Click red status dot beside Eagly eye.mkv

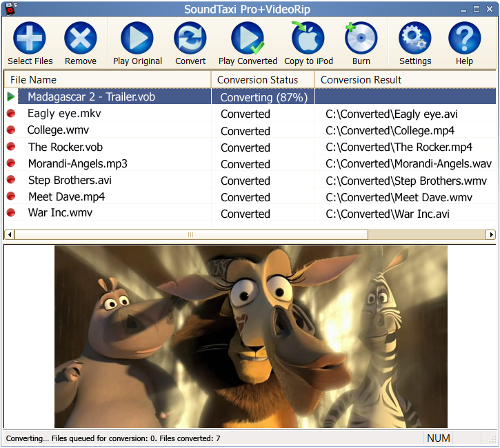[11, 114]
